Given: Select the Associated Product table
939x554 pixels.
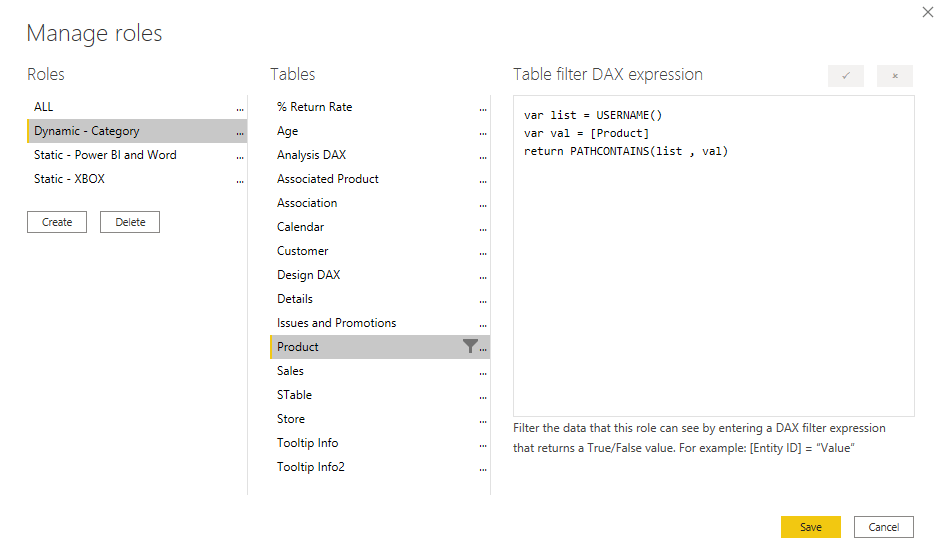Looking at the screenshot, I should (380, 178).
